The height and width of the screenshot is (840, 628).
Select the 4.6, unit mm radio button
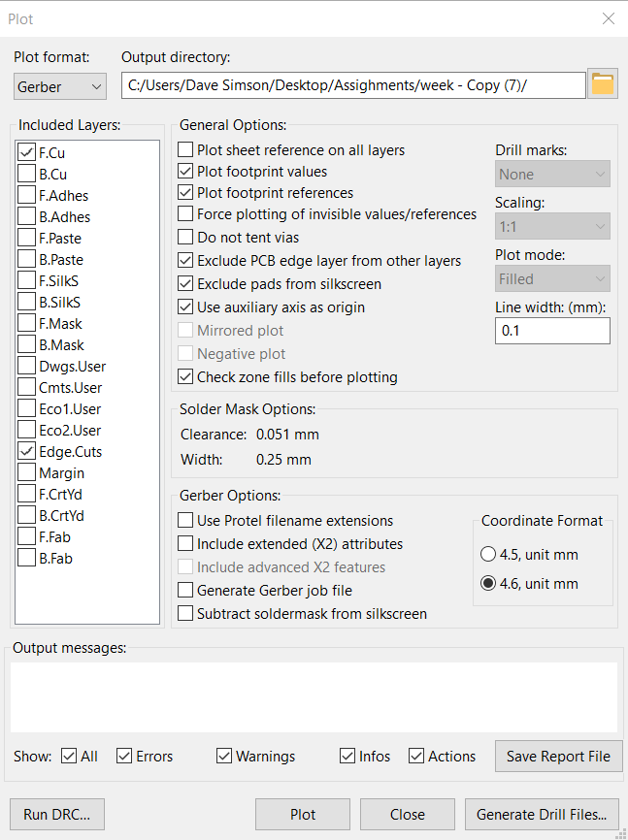pos(488,584)
